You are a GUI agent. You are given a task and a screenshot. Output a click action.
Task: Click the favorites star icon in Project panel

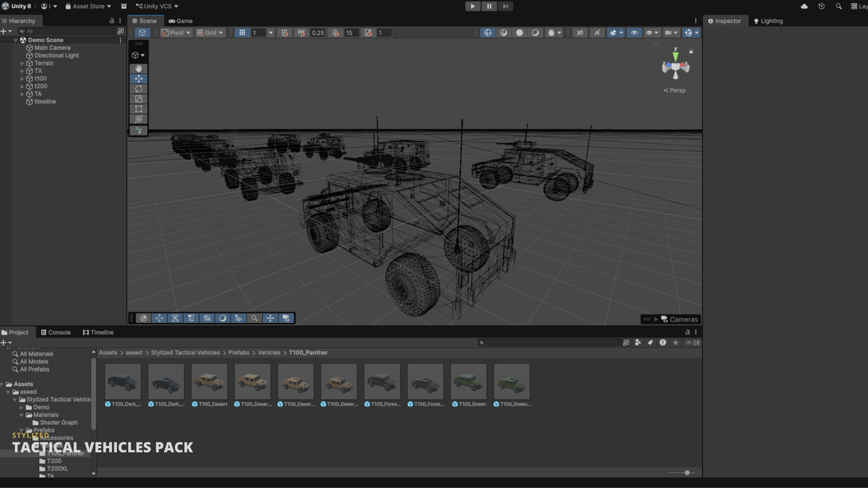pos(676,343)
